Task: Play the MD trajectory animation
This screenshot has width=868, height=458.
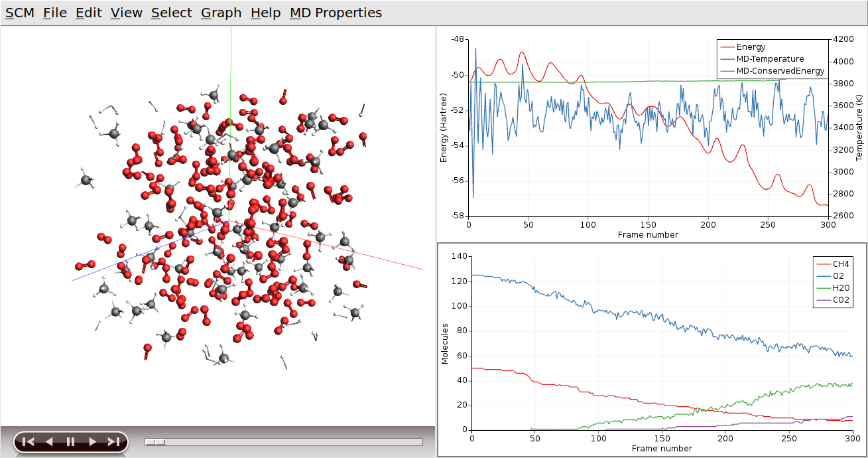Action: 91,440
